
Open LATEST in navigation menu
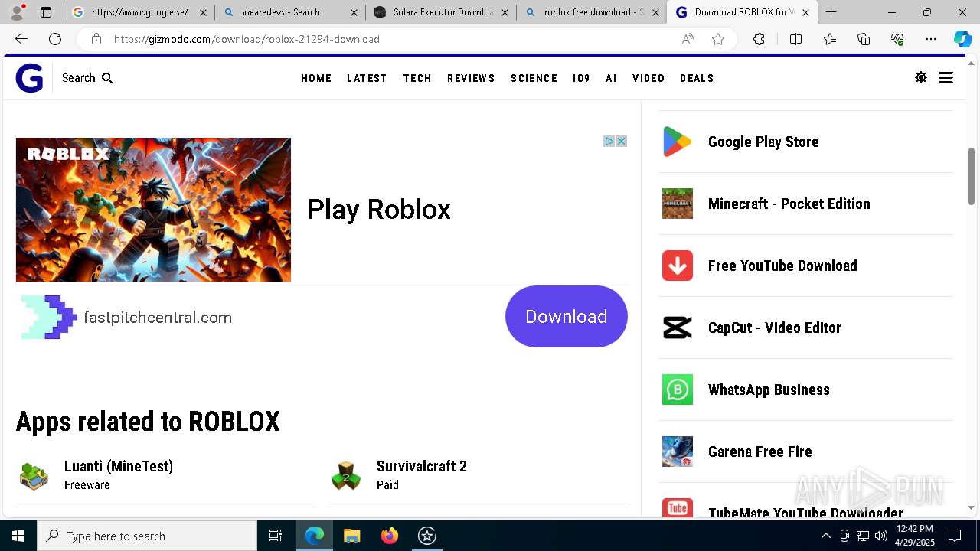pyautogui.click(x=367, y=78)
